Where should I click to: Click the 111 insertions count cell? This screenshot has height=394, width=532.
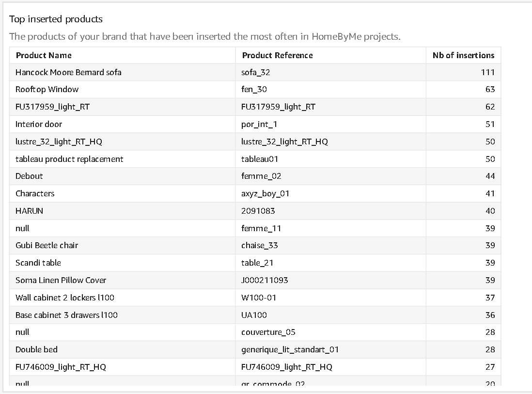pos(487,72)
